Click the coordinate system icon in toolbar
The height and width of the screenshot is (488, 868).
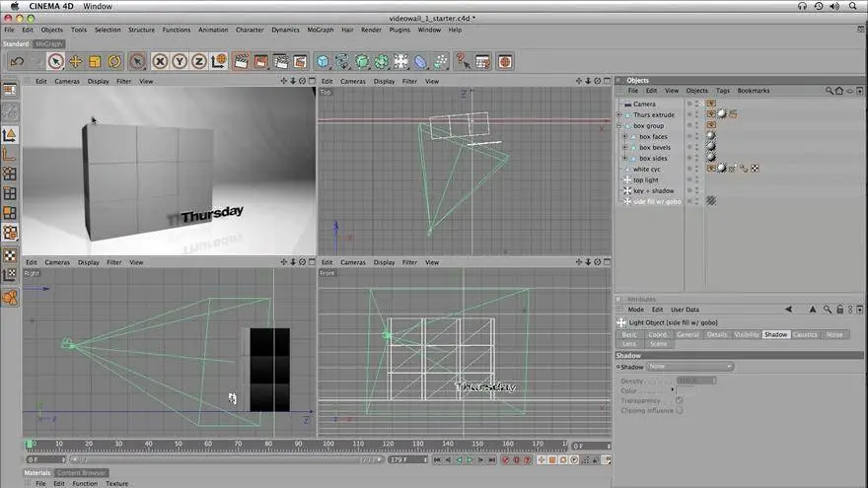point(219,61)
